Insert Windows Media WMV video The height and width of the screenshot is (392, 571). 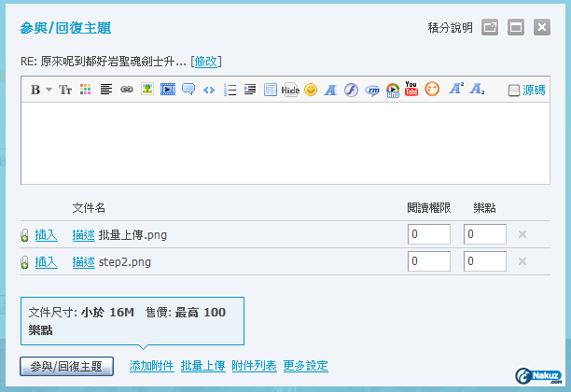393,91
